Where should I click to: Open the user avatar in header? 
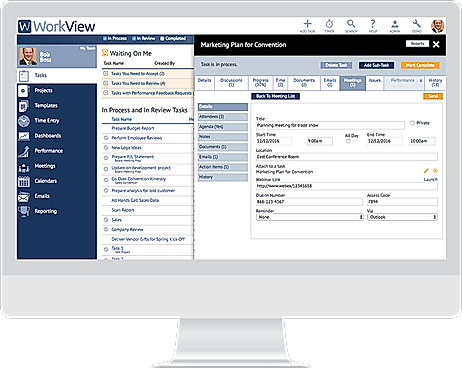[438, 26]
